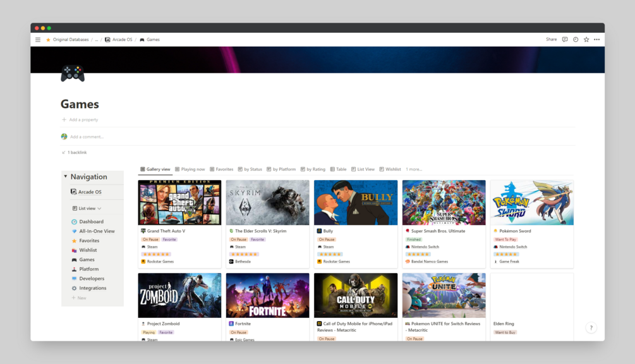Click the Rockstar Games icon under GTA V
The width and height of the screenshot is (635, 364).
click(143, 262)
